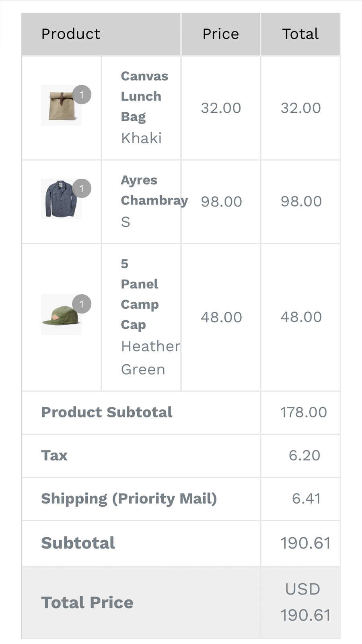Image resolution: width=362 pixels, height=644 pixels.
Task: Click the USD 190.61 total amount
Action: click(x=304, y=602)
